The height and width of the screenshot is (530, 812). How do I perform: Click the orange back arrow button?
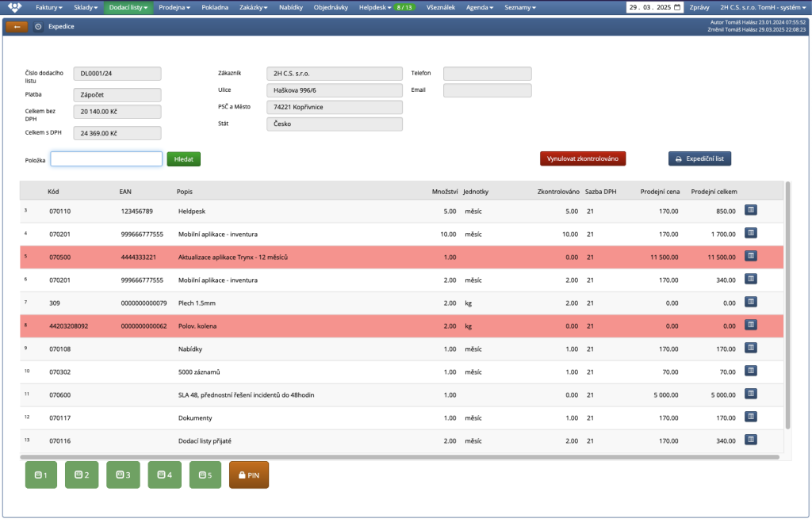(16, 26)
